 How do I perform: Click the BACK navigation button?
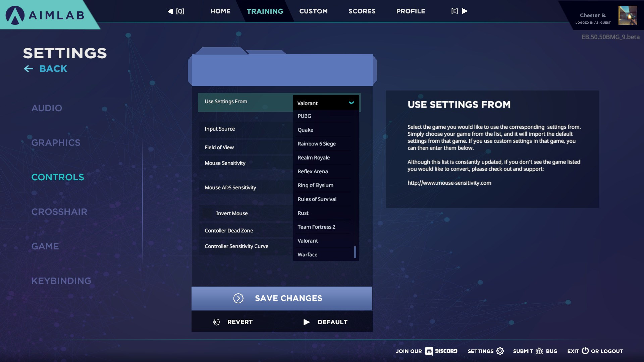click(x=46, y=68)
